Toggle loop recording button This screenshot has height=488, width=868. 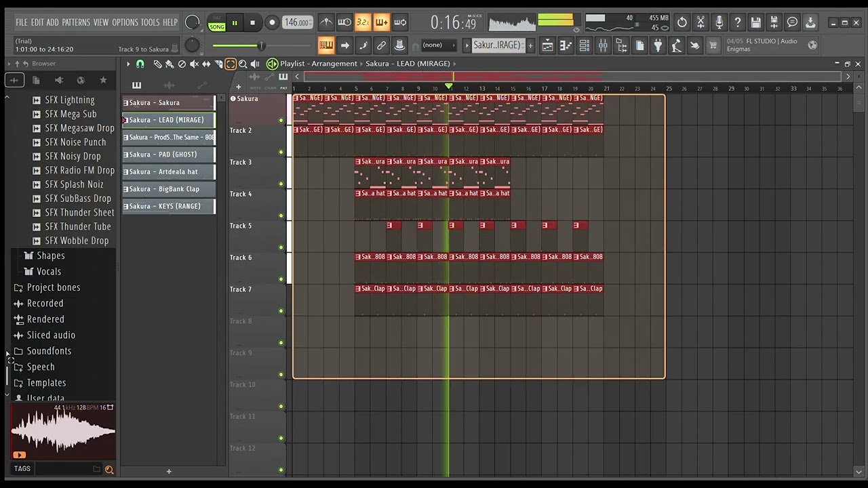(x=400, y=22)
